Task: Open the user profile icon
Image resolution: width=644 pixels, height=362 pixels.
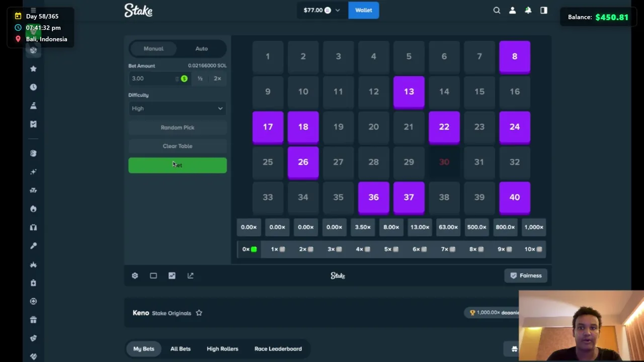Action: click(x=512, y=10)
